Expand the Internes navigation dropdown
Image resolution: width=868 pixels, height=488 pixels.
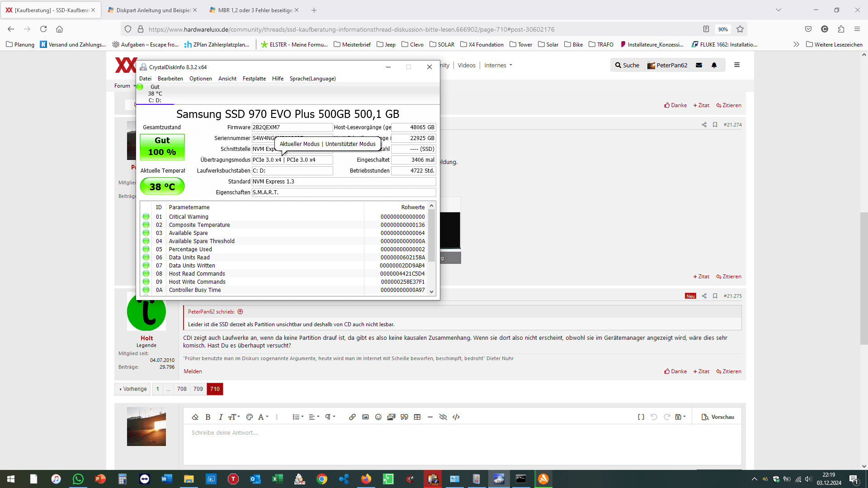[x=498, y=65]
